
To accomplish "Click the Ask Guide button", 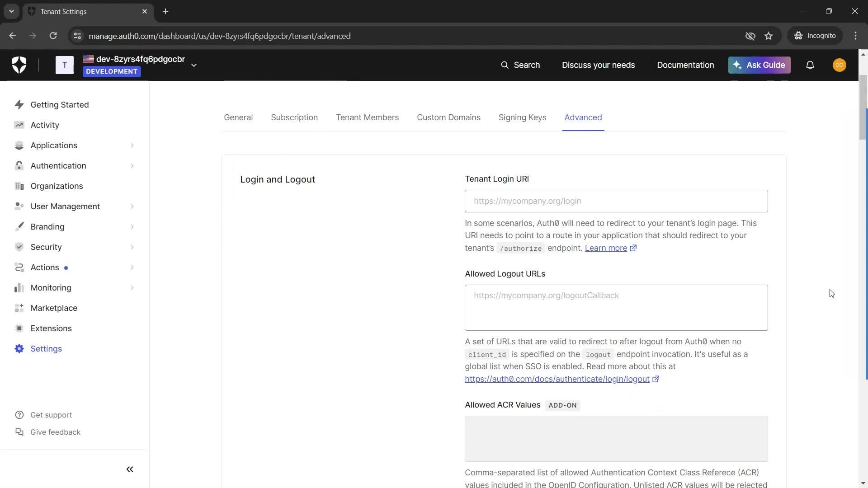I will click(759, 65).
